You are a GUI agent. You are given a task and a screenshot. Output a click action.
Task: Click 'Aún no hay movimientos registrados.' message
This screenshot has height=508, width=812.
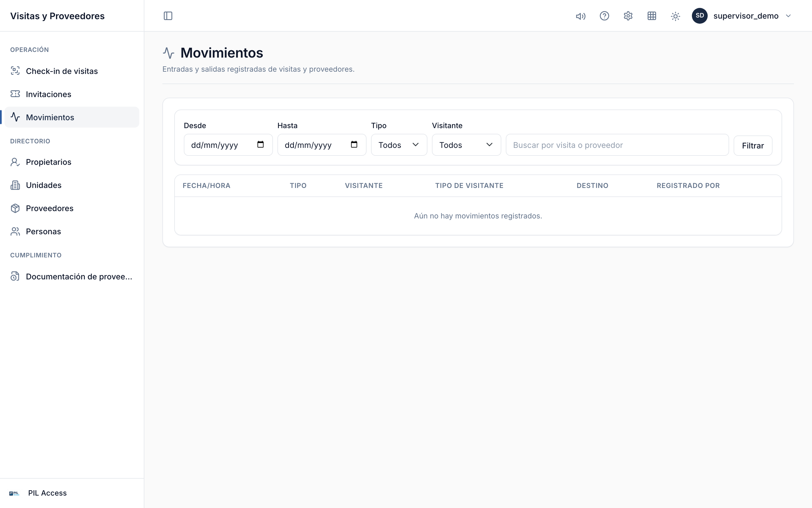pyautogui.click(x=478, y=216)
